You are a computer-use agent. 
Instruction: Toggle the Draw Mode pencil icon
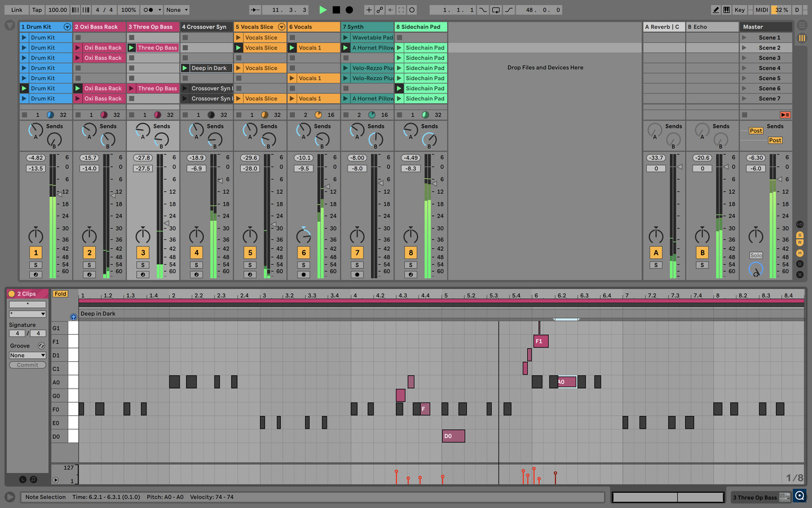[x=716, y=10]
